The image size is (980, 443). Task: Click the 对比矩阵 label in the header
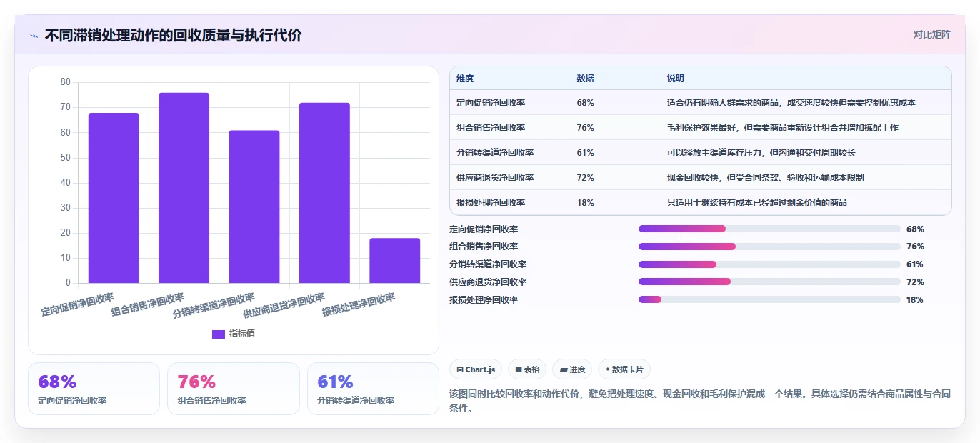point(932,34)
